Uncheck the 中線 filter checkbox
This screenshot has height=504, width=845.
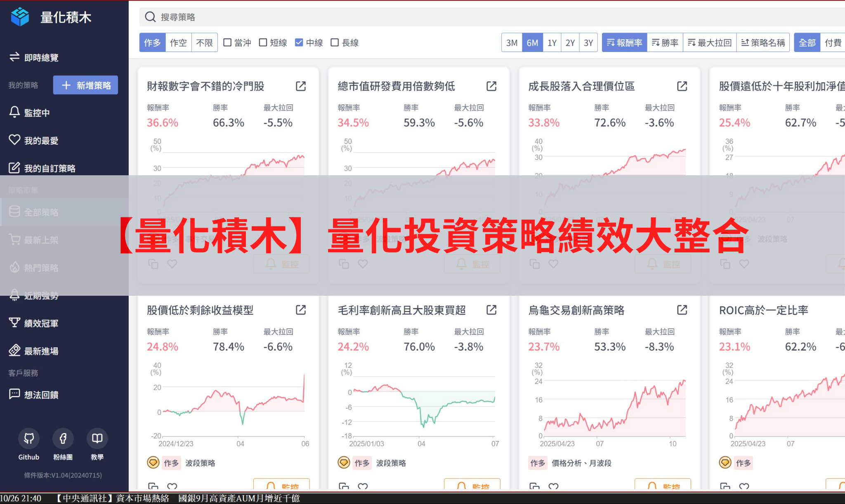point(298,42)
